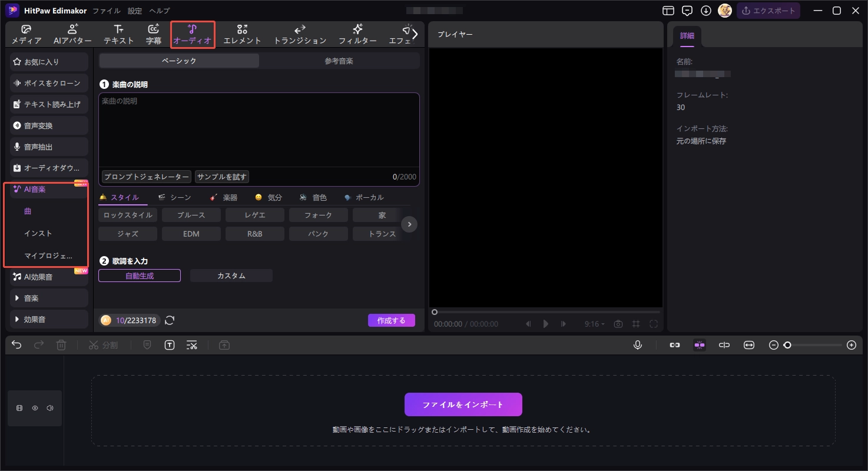Toggle the フォーク style tag
Screen dimensions: 868x471
319,215
